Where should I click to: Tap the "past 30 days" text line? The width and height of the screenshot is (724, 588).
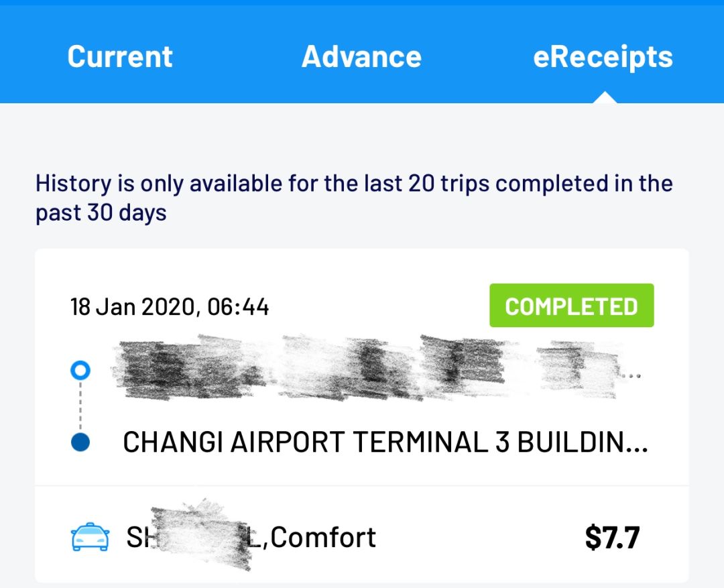pyautogui.click(x=101, y=213)
